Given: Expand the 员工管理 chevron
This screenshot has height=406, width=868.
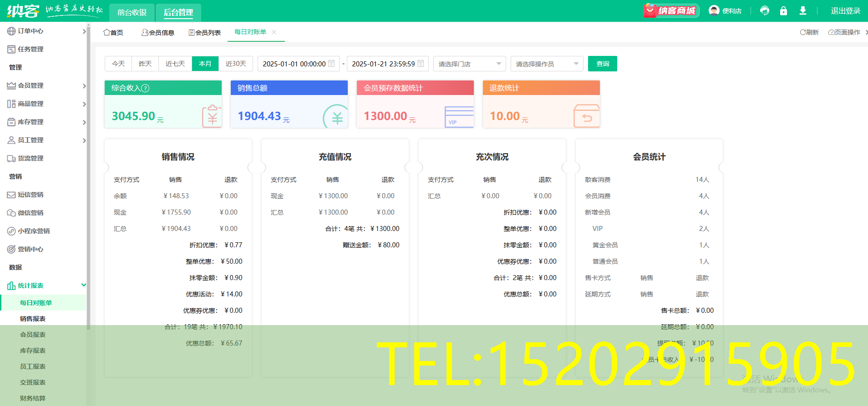Looking at the screenshot, I should 84,140.
